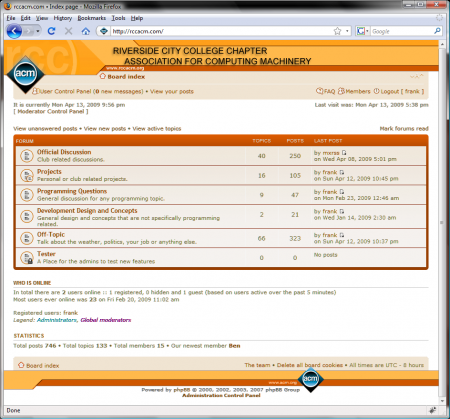Open the File menu

tap(11, 18)
